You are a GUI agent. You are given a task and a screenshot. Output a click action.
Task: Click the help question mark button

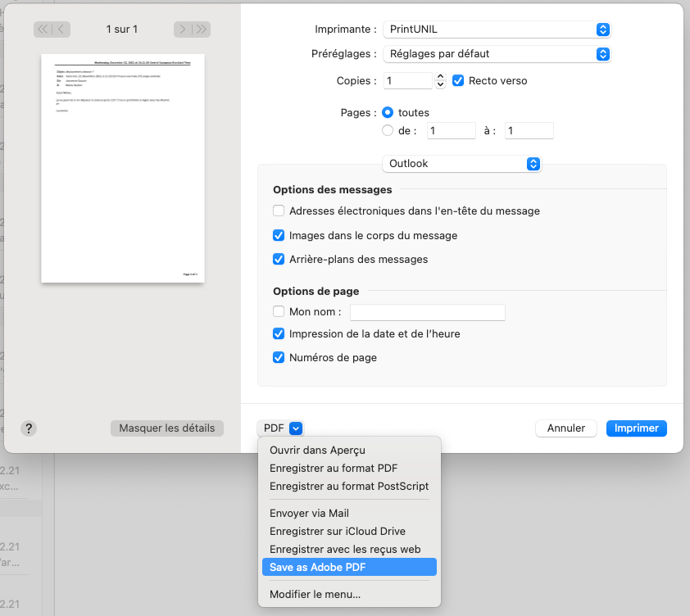(29, 428)
